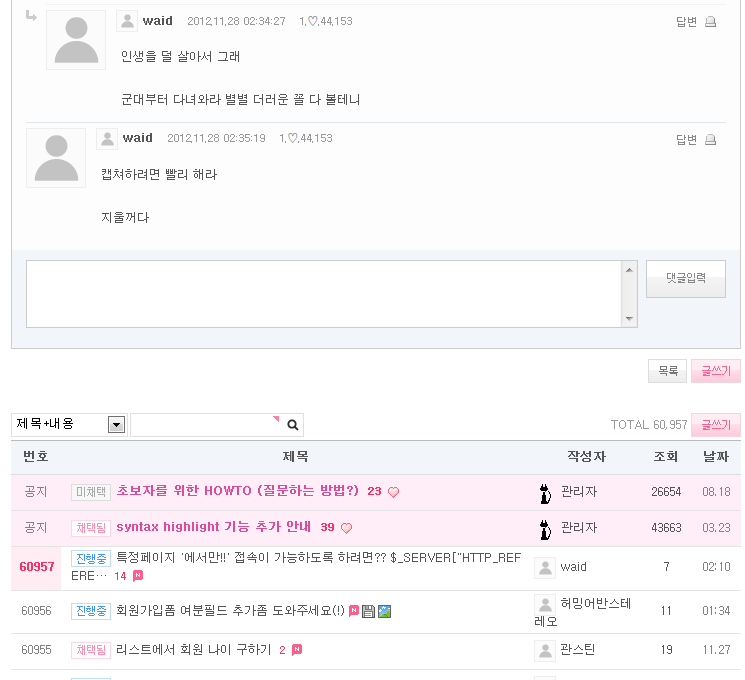Click the 날짜 column header

716,457
